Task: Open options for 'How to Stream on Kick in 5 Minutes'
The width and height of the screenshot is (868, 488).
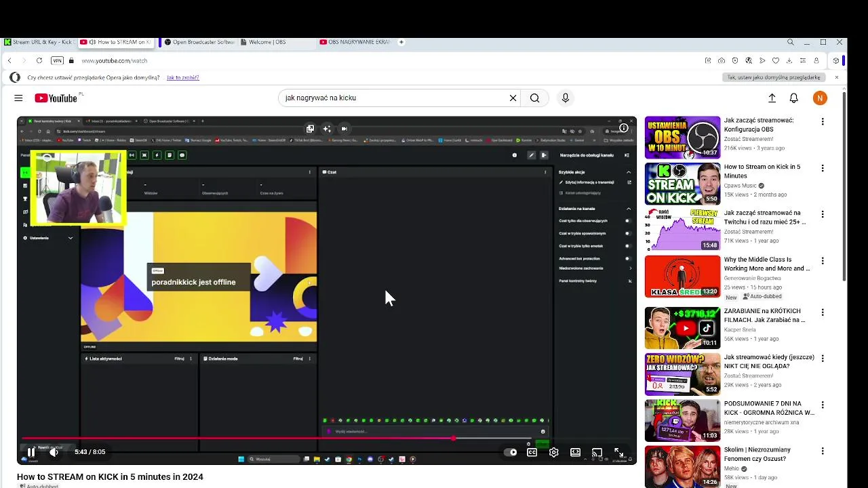Action: [x=823, y=168]
